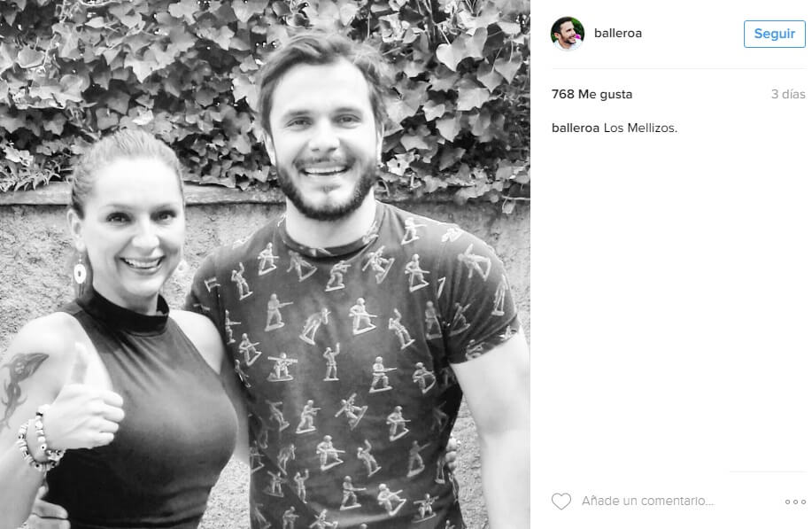The height and width of the screenshot is (529, 812).
Task: Open balleroa's round profile picture
Action: click(567, 33)
